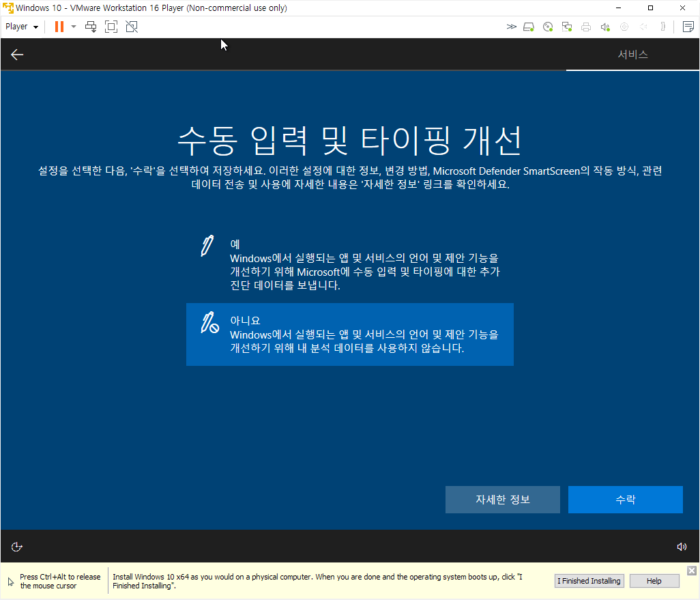Click the hard disk device icon
Screen dimensions: 700x600
point(529,27)
